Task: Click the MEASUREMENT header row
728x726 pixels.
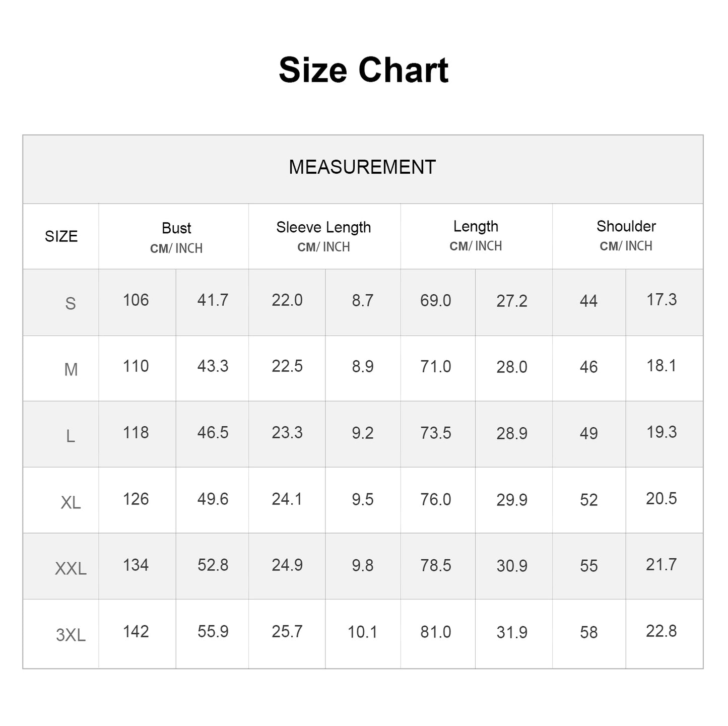Action: tap(362, 167)
